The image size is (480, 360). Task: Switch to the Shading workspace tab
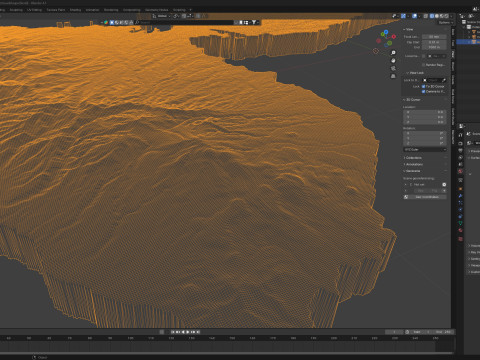click(75, 10)
